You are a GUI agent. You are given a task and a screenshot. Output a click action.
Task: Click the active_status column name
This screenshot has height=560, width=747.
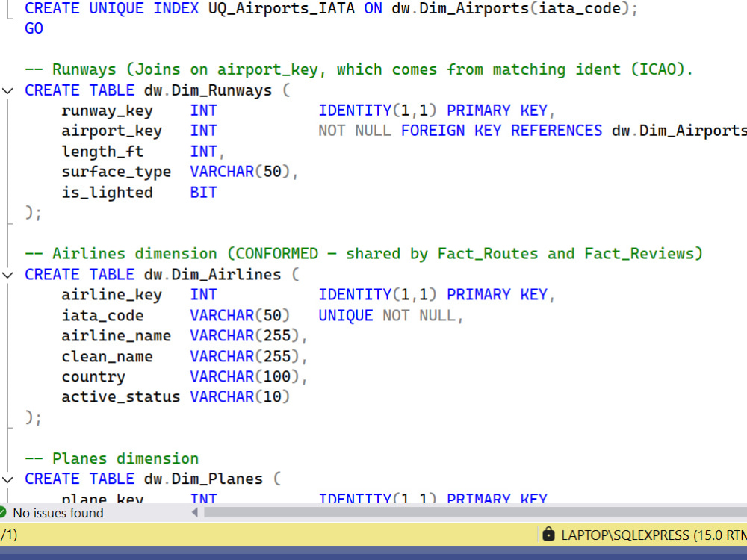coord(121,397)
